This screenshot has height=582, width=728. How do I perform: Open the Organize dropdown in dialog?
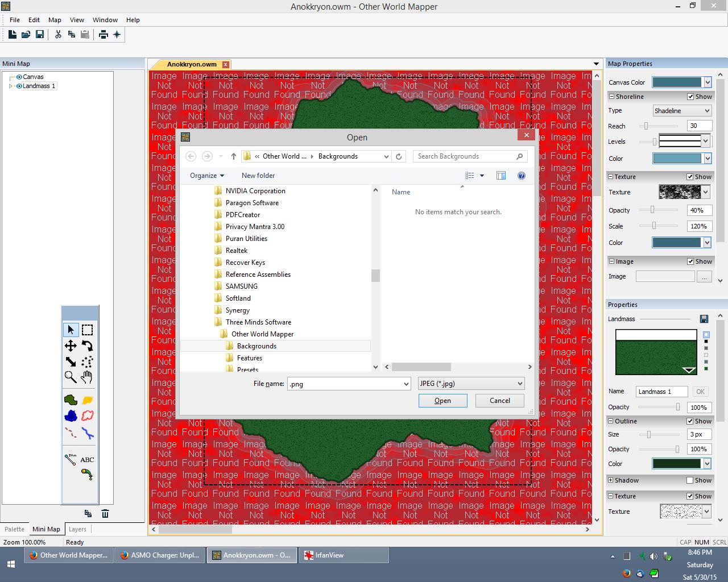point(207,176)
